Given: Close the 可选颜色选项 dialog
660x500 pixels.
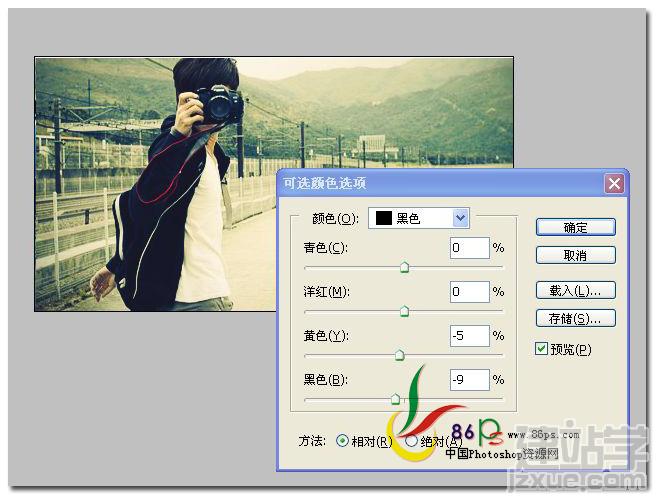Looking at the screenshot, I should pyautogui.click(x=614, y=184).
